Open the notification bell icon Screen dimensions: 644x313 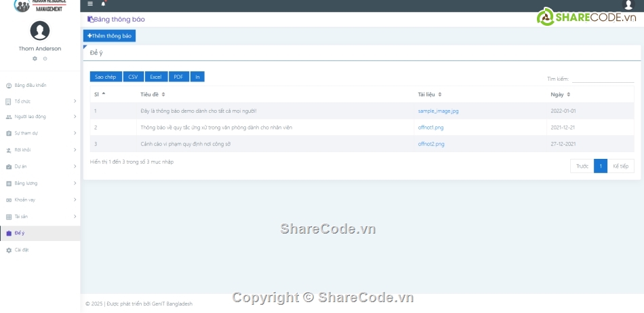[x=103, y=3]
